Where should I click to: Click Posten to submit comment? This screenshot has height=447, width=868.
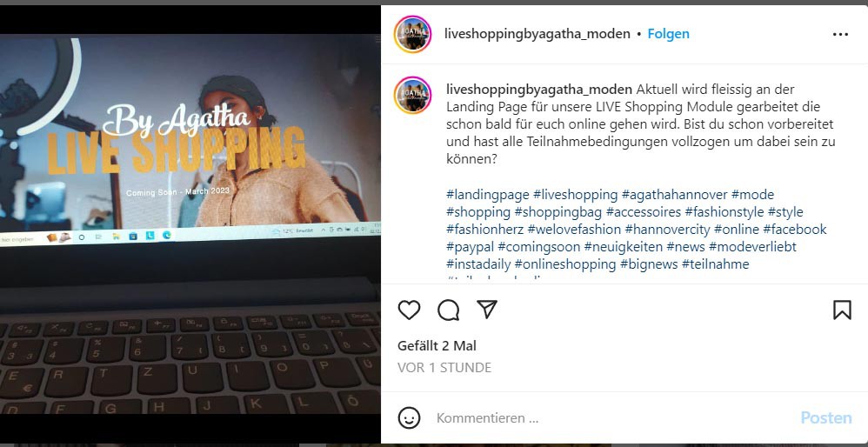826,417
